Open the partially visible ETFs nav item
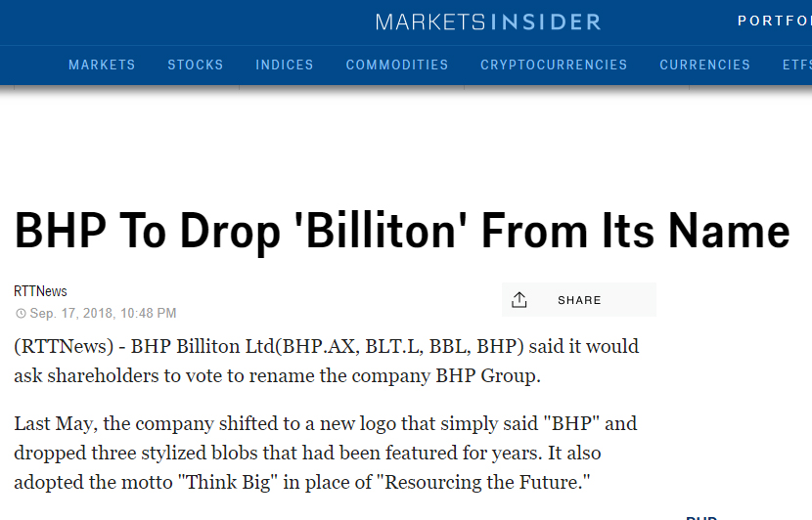This screenshot has width=812, height=520. click(x=796, y=65)
